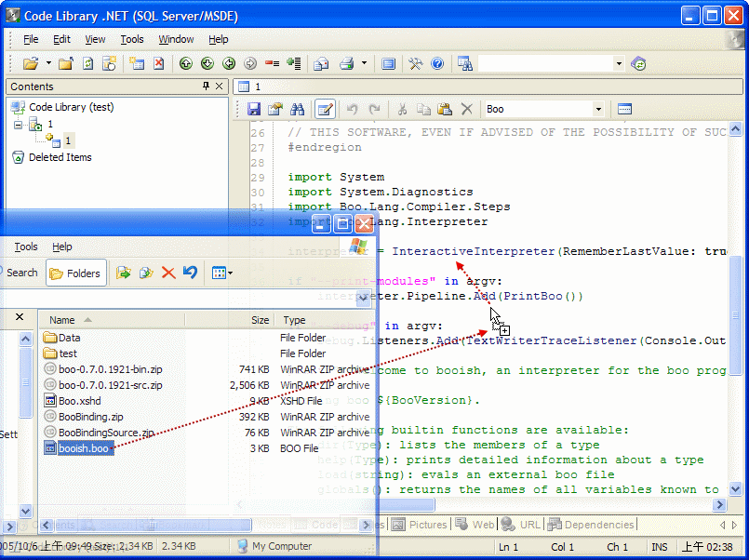Select Code Library (test) root node
749x560 pixels.
pos(71,107)
